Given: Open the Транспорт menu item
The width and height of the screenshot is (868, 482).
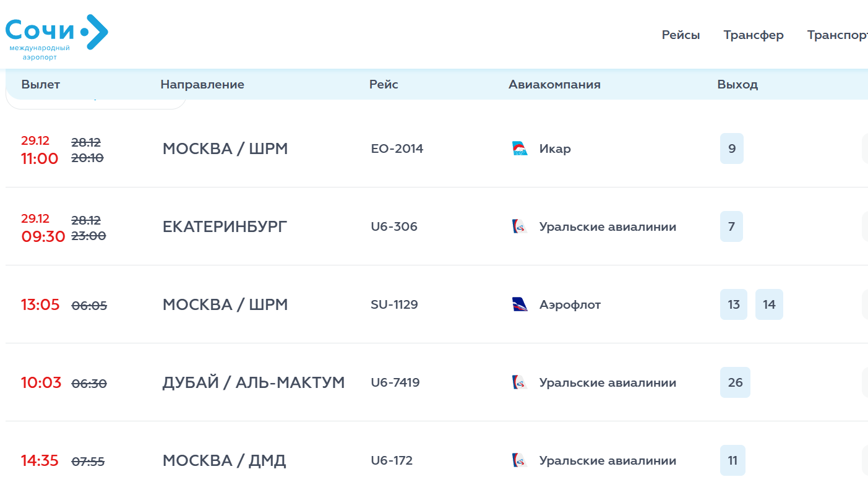Looking at the screenshot, I should click(836, 35).
